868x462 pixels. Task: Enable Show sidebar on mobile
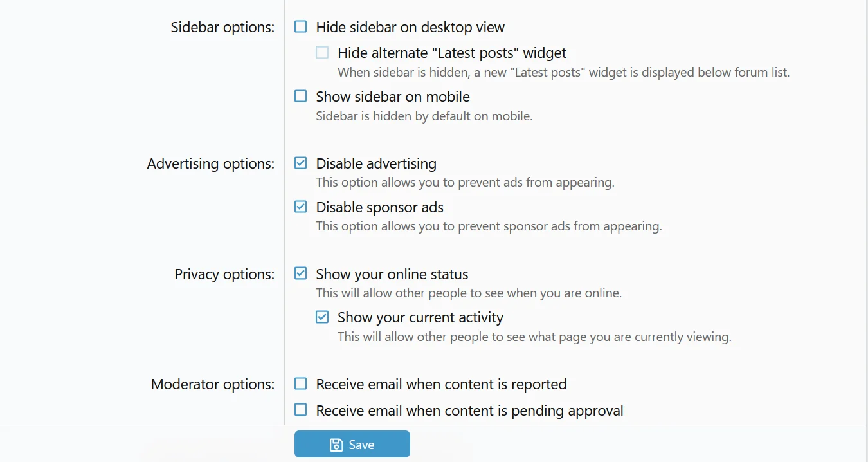point(300,97)
